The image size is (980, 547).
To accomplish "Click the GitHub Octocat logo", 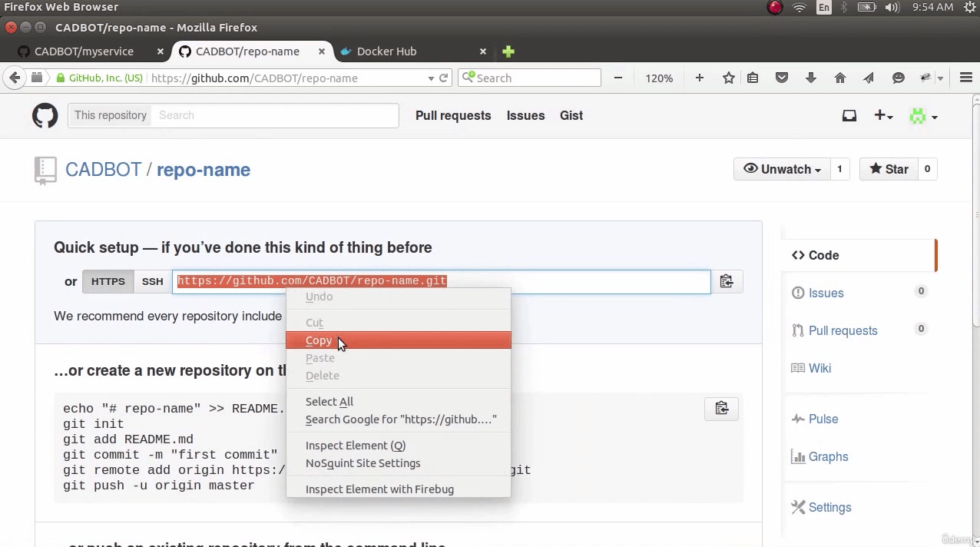I will coord(45,115).
